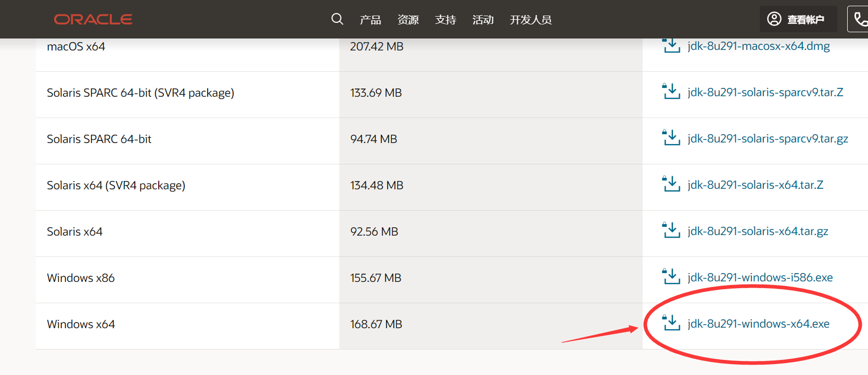This screenshot has height=375, width=868.
Task: Open the 开发人员 menu
Action: [x=531, y=20]
